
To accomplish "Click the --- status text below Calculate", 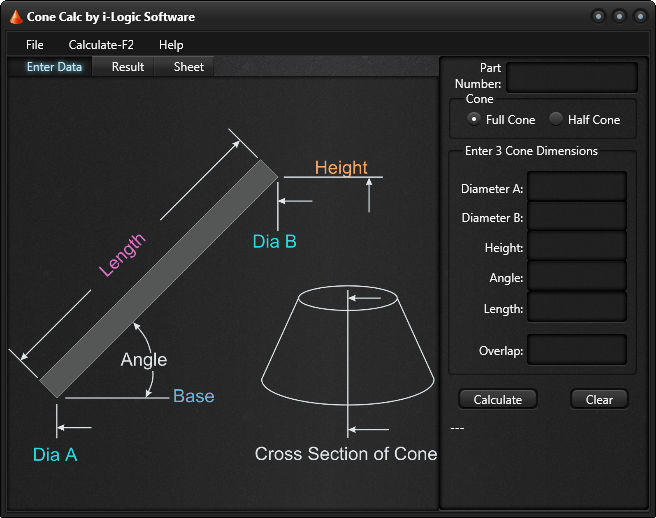I will (x=457, y=428).
